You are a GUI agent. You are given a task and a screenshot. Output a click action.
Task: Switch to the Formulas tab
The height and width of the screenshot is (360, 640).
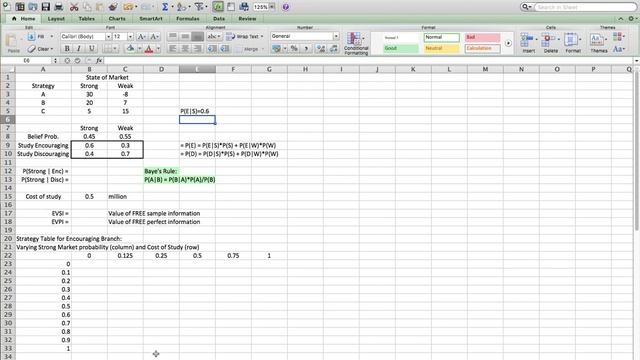click(x=188, y=18)
